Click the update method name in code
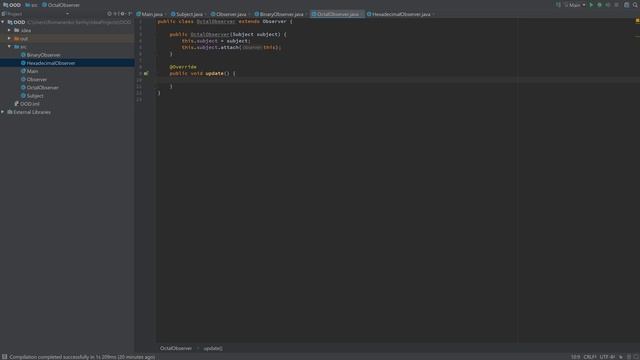The image size is (640, 360). [x=214, y=73]
